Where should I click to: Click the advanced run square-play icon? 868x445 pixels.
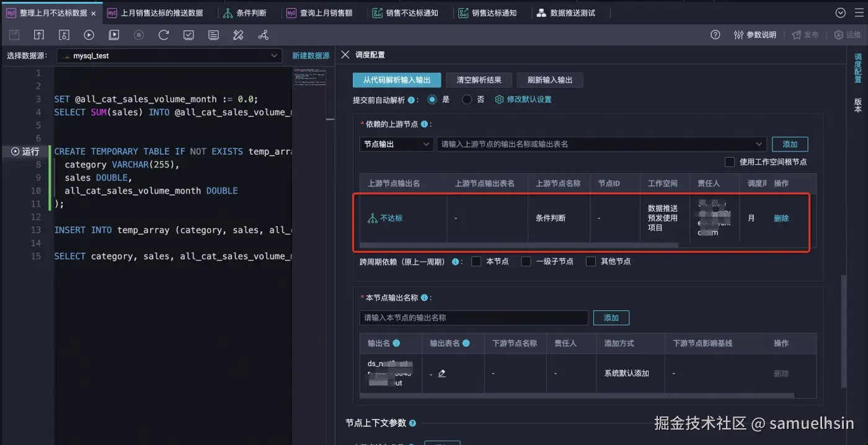pos(113,35)
